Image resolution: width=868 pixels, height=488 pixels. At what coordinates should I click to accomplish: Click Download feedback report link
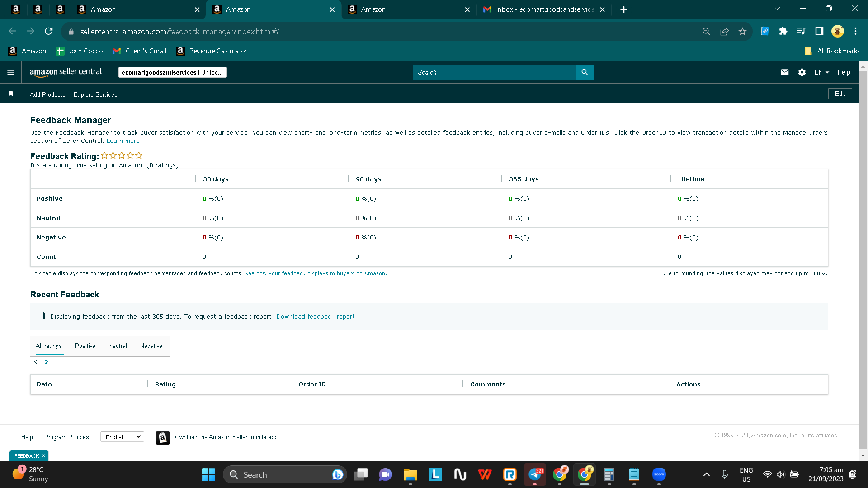pyautogui.click(x=316, y=317)
